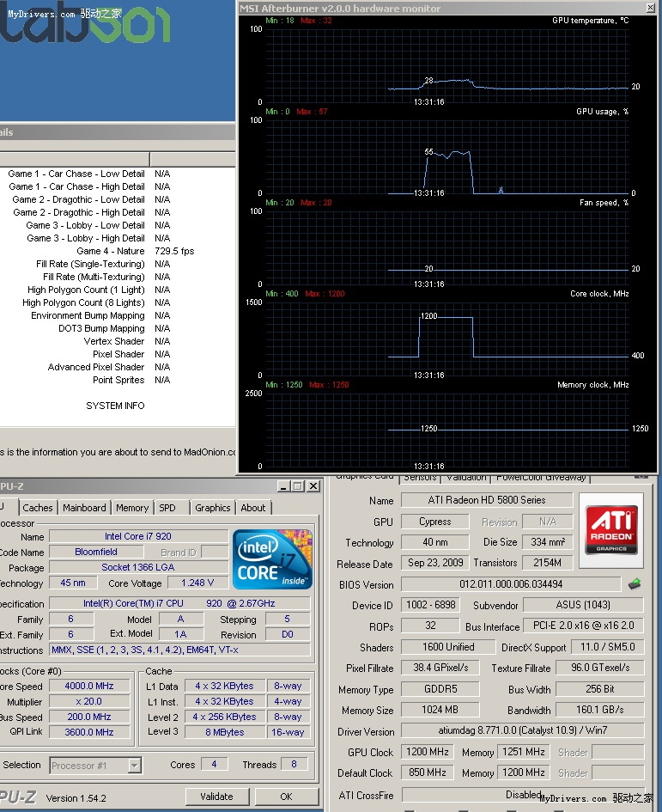The height and width of the screenshot is (812, 662).
Task: Close the CPU-Z window
Action: point(313,486)
